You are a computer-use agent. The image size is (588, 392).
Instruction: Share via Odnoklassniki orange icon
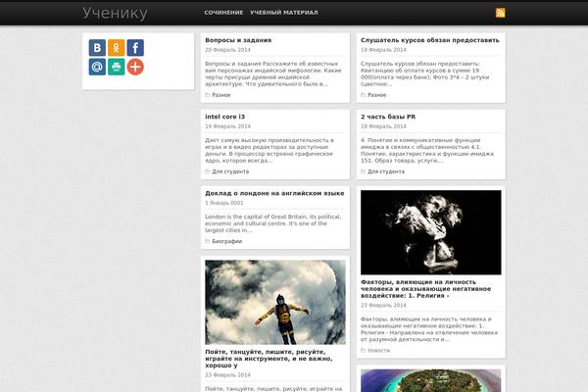coord(117,48)
